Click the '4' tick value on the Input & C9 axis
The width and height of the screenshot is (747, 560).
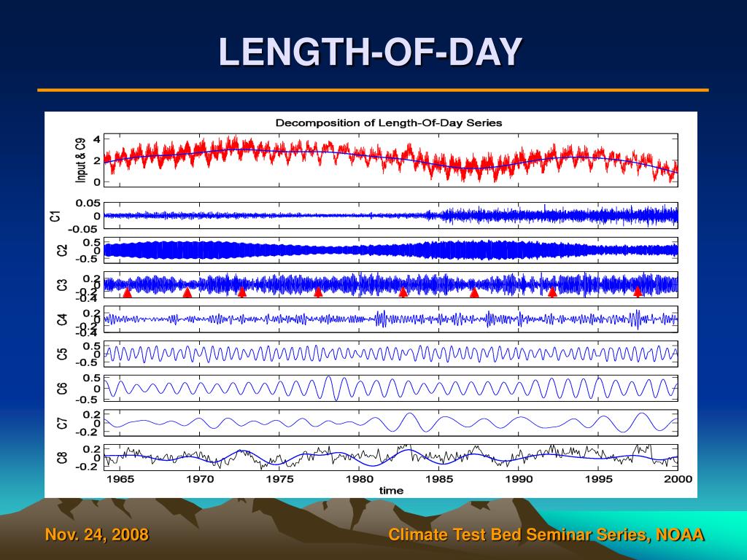pos(97,139)
